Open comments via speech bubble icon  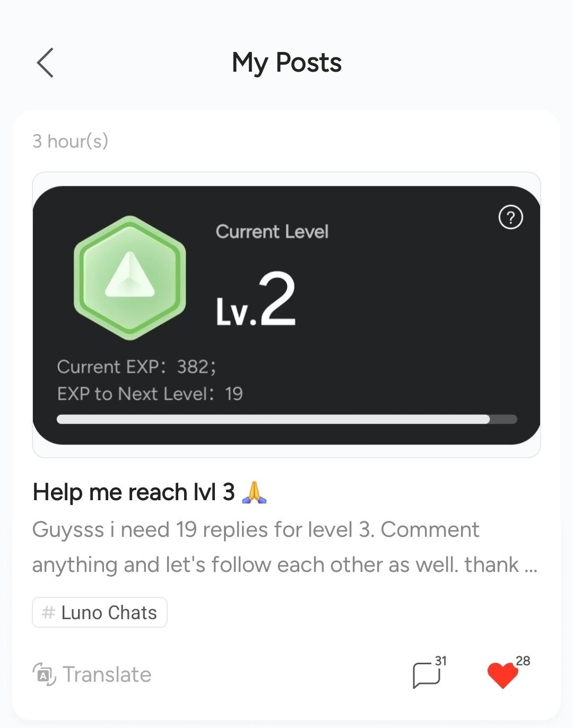click(x=427, y=675)
